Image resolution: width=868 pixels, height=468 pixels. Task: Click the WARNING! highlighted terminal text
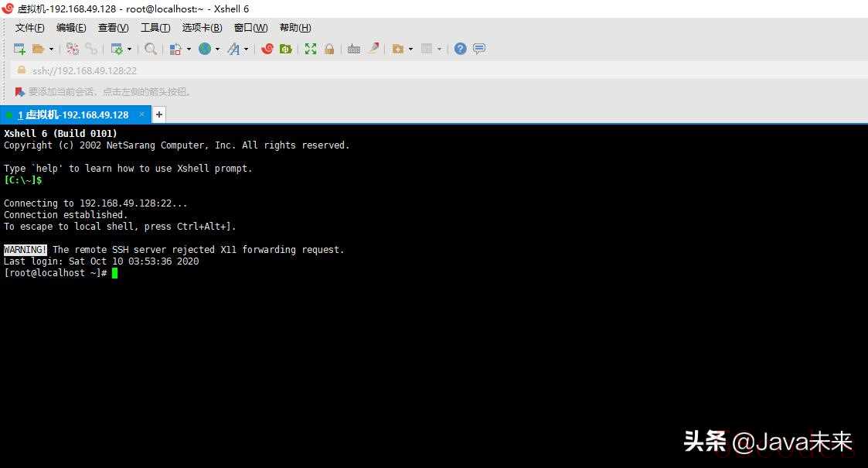point(26,250)
